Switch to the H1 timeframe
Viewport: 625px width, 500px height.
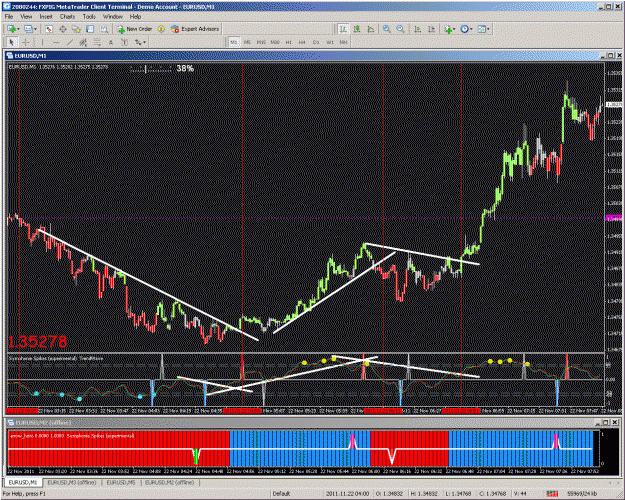tap(289, 42)
